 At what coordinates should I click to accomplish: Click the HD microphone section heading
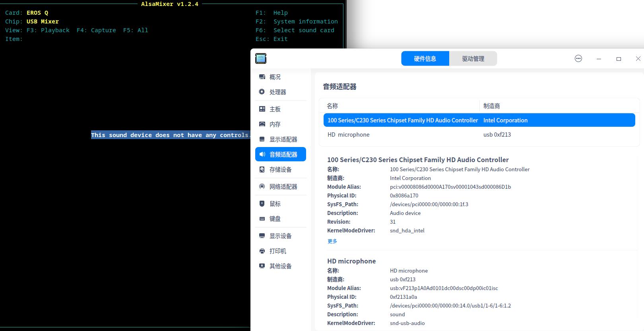(351, 261)
